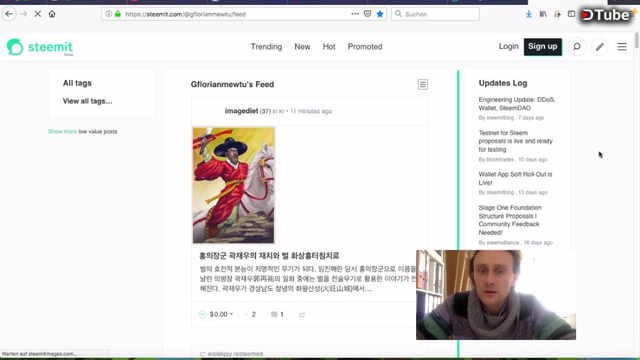Toggle the feed layout view icon
640x360 pixels.
[x=423, y=84]
